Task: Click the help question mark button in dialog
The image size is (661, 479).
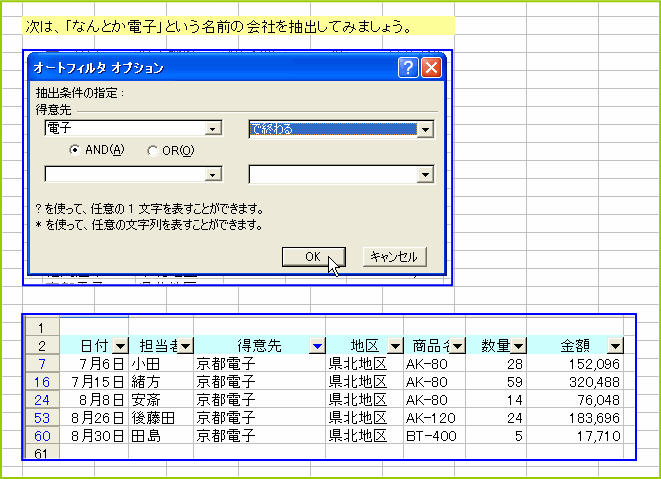Action: (408, 67)
